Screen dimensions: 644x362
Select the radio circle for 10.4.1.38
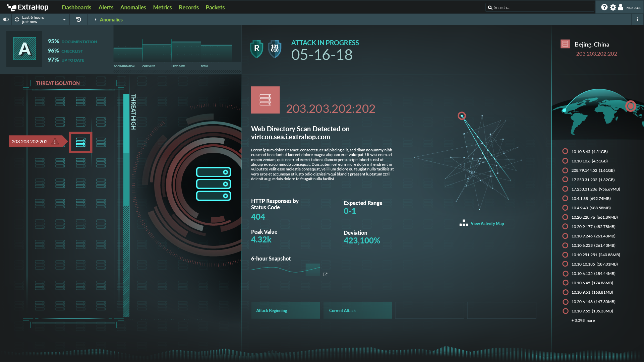point(565,198)
